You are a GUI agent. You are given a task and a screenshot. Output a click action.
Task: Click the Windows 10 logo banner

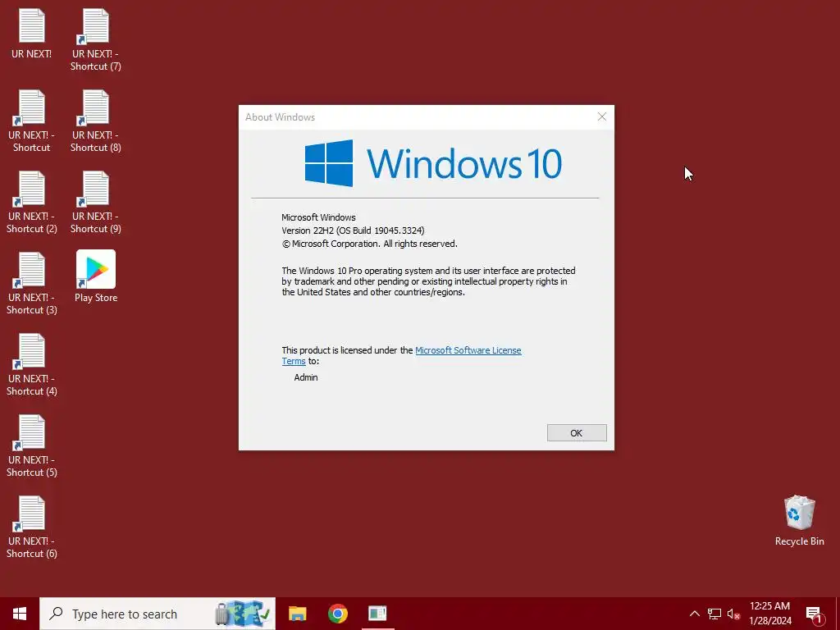(433, 163)
